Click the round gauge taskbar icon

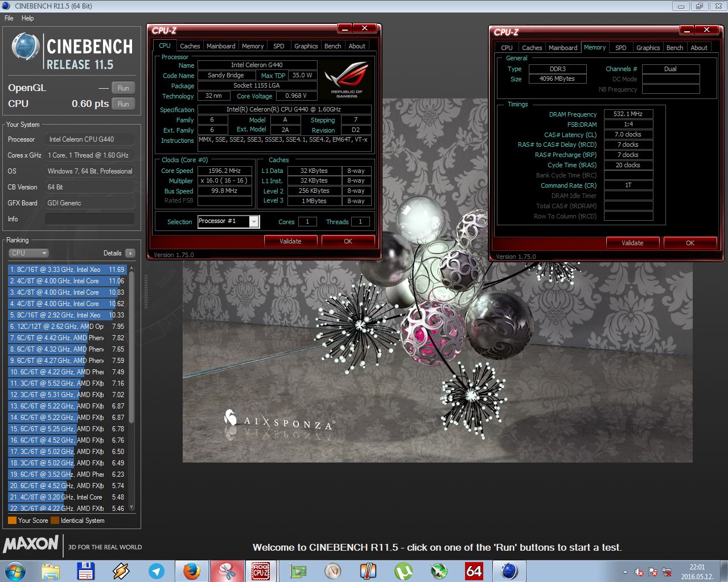tap(332, 571)
